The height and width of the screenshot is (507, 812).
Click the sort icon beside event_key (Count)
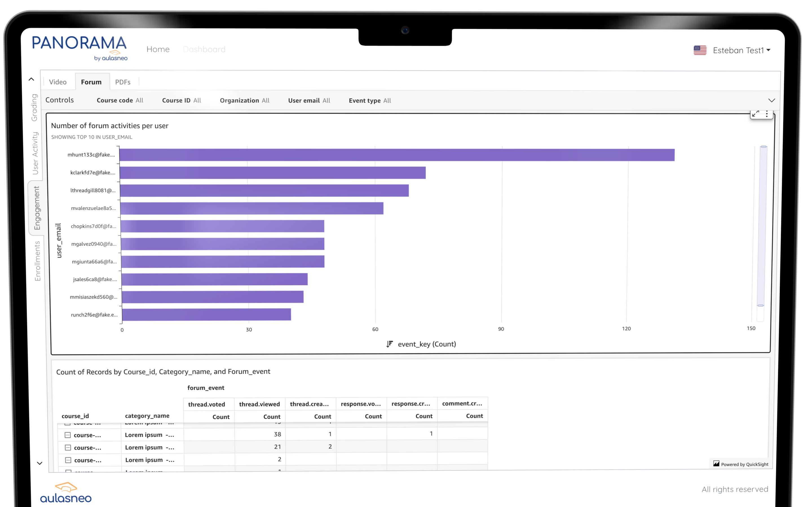click(389, 344)
